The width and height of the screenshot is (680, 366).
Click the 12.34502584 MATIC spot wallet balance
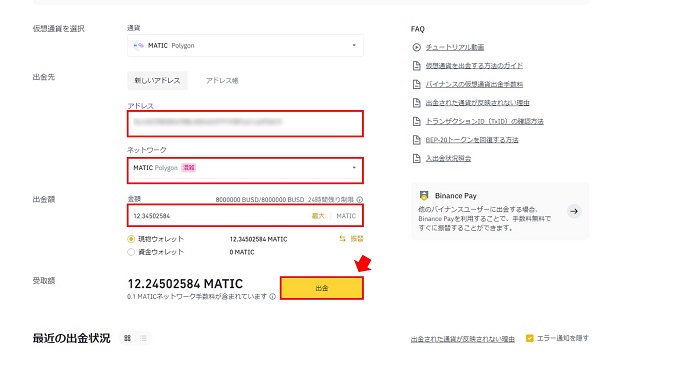258,239
